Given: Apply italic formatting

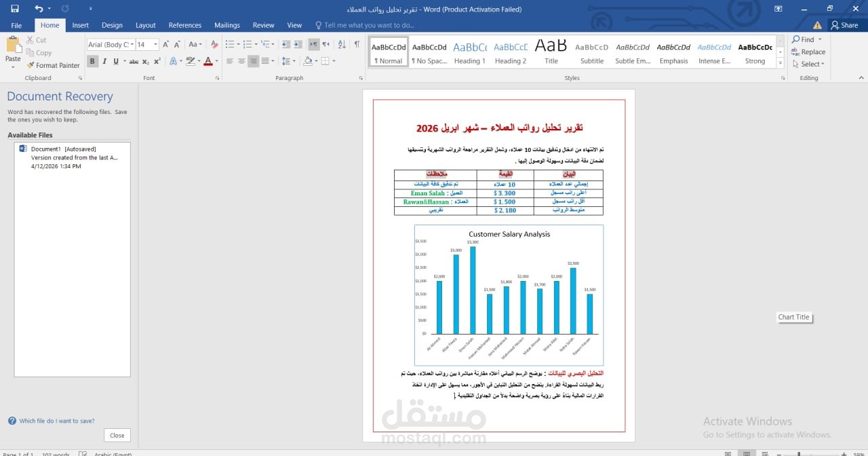Looking at the screenshot, I should [104, 61].
